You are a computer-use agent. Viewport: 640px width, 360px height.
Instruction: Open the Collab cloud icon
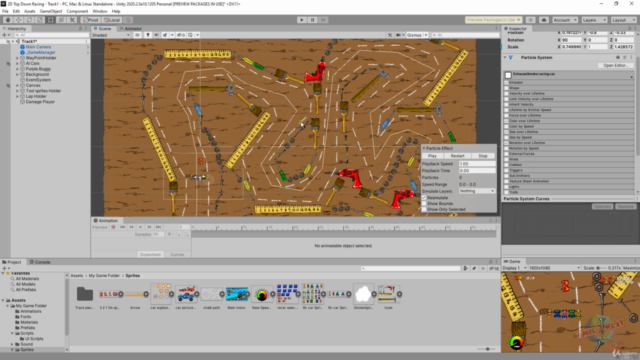544,20
